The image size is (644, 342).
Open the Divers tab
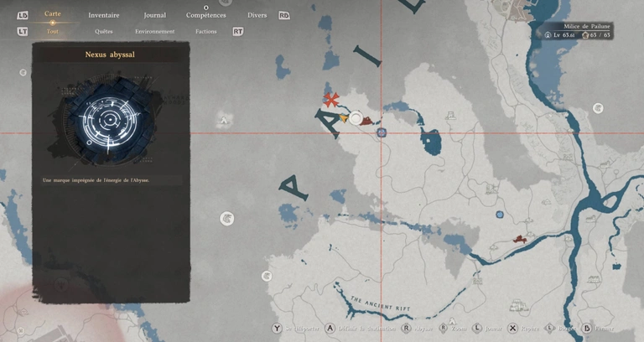tap(257, 15)
